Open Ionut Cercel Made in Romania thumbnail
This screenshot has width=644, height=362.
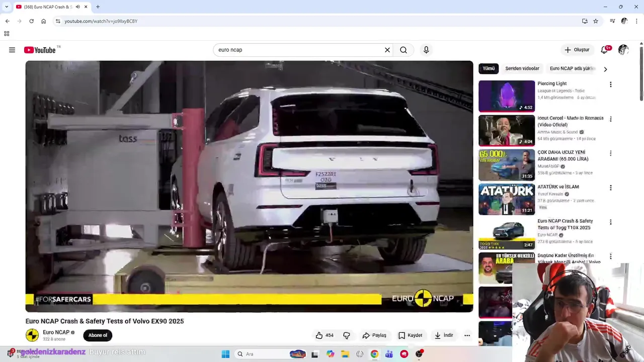tap(507, 130)
